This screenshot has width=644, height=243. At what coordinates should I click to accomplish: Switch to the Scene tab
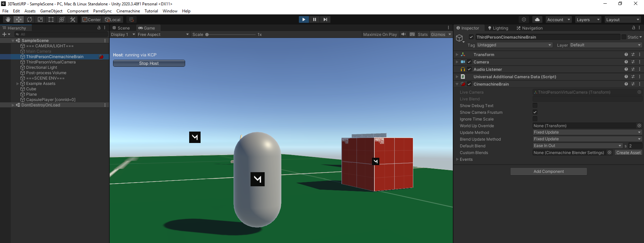[121, 28]
